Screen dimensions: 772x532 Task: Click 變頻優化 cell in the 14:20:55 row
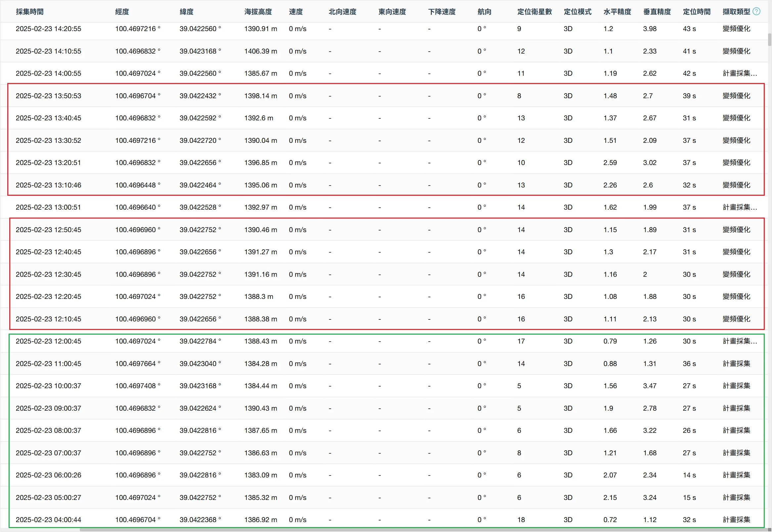pyautogui.click(x=736, y=29)
